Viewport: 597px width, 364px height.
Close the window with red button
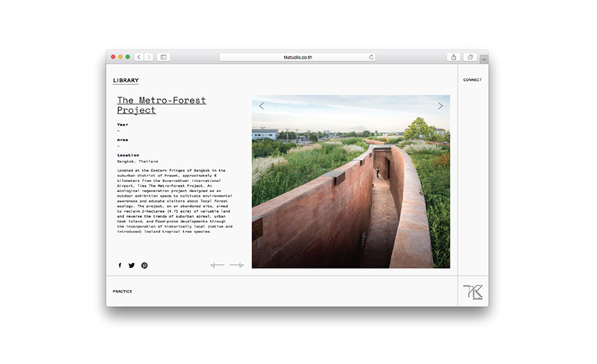113,57
